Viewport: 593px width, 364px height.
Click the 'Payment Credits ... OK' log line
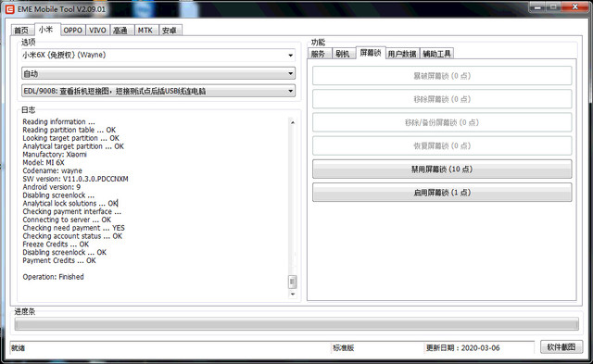pos(59,260)
